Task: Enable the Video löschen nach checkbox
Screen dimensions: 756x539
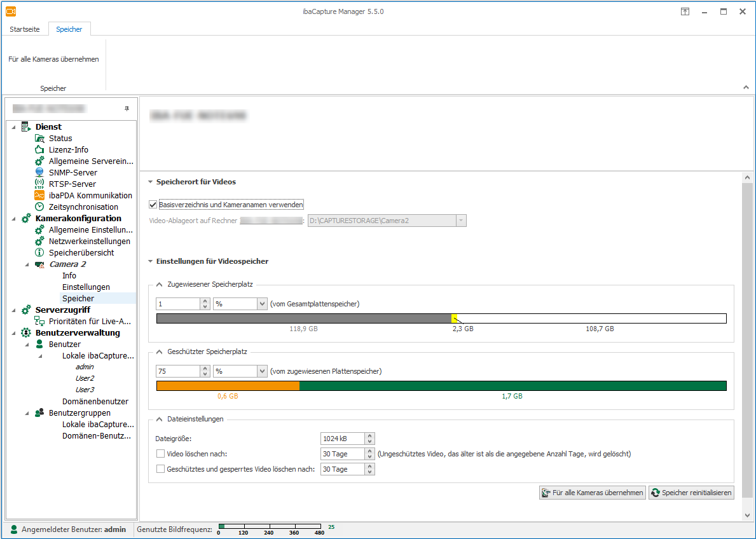Action: (160, 454)
